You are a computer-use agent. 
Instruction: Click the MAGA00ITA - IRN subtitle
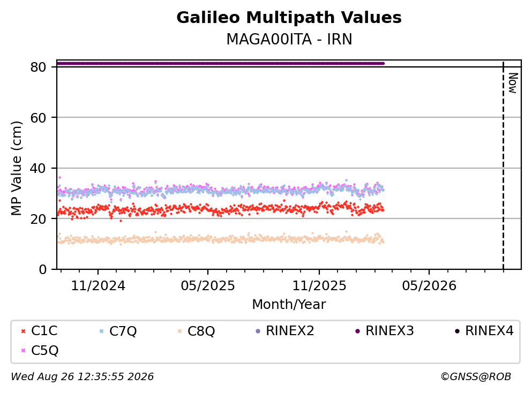(289, 39)
